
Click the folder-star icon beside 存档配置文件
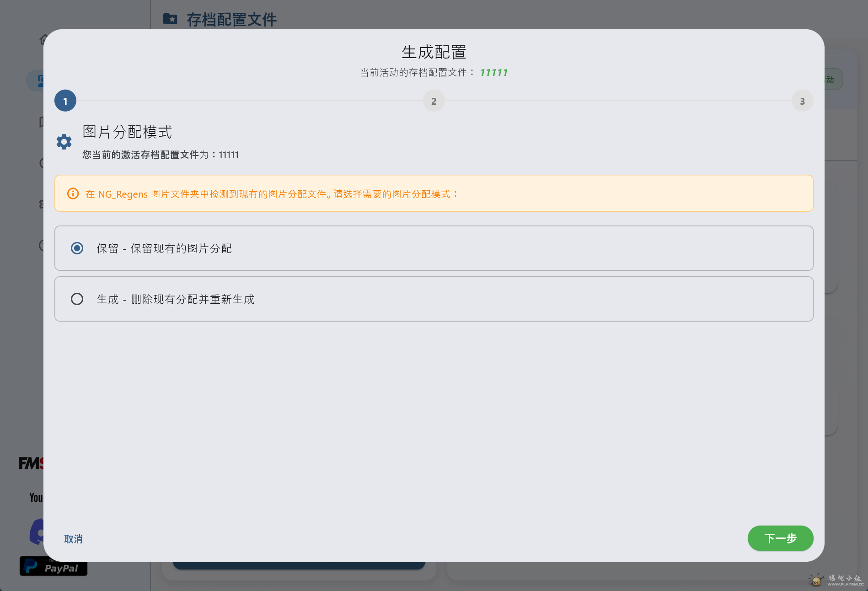(170, 19)
